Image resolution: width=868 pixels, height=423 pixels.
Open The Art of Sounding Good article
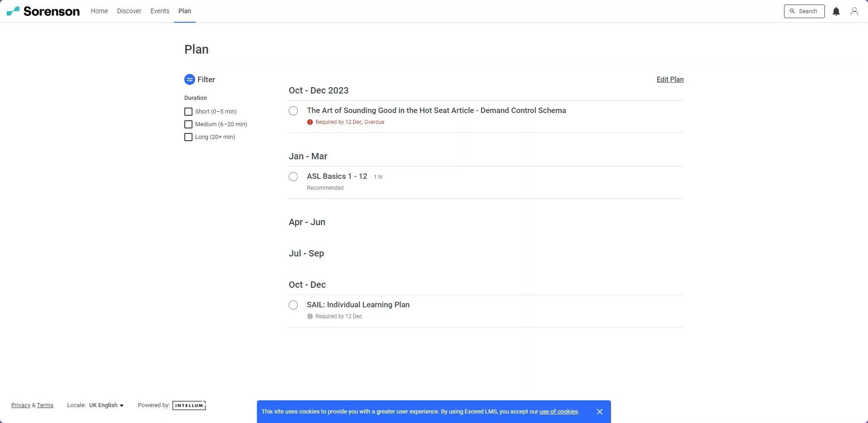[436, 110]
